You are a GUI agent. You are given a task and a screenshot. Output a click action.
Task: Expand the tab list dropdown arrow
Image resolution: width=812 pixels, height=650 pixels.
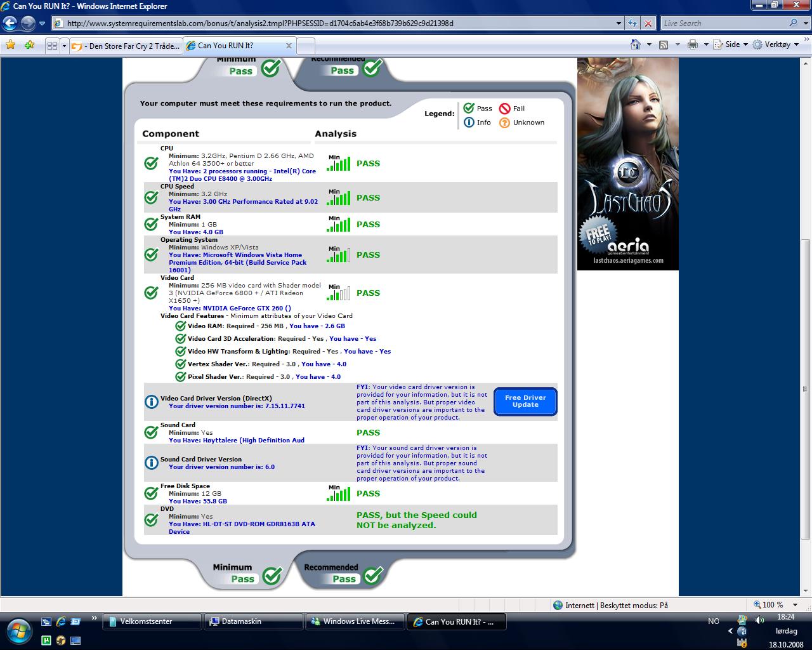click(x=64, y=46)
